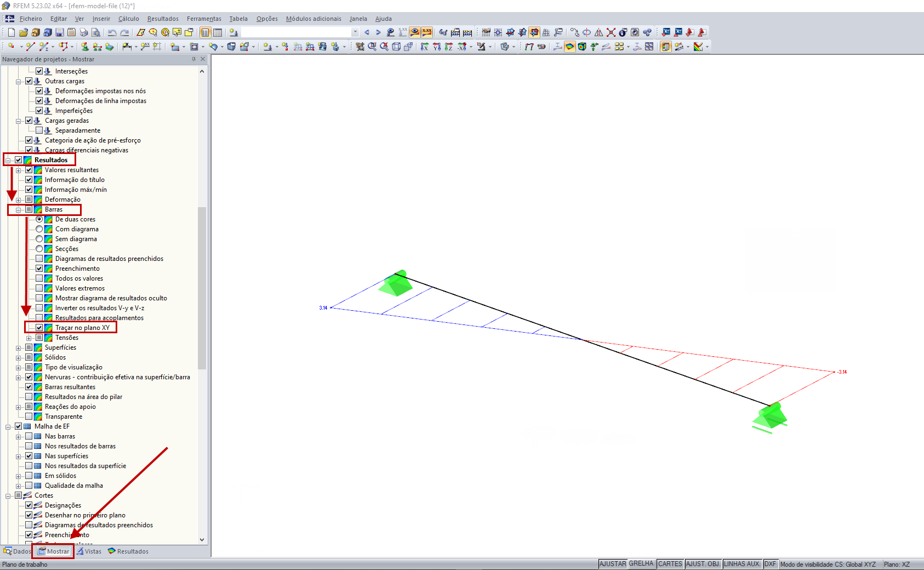Toggle the GRELHA status bar button
Screen dimensions: 924x570
(x=641, y=564)
